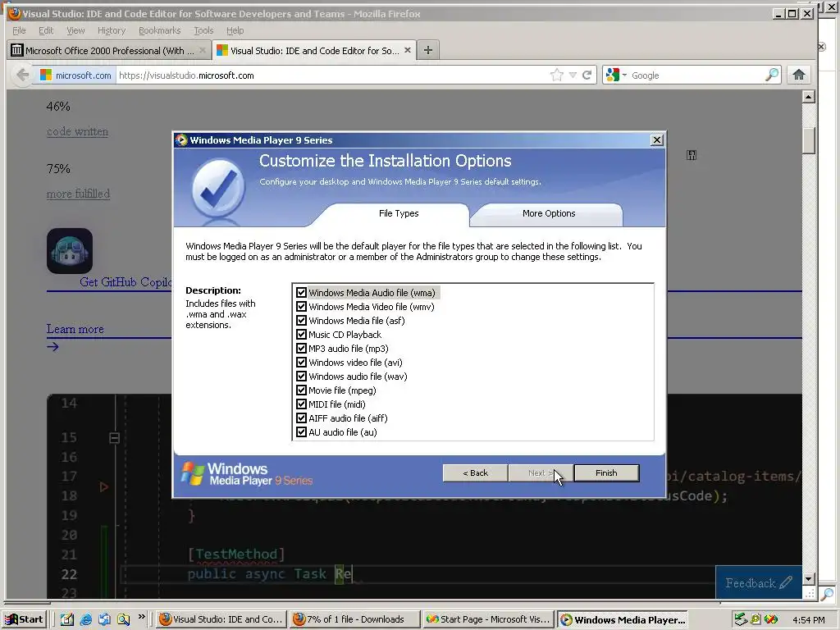The image size is (840, 630).
Task: Open the Feedback button on page
Action: (x=758, y=583)
